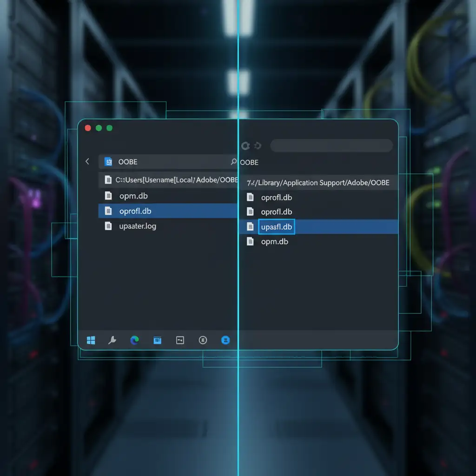Go back using the left chevron arrow
476x476 pixels.
87,161
